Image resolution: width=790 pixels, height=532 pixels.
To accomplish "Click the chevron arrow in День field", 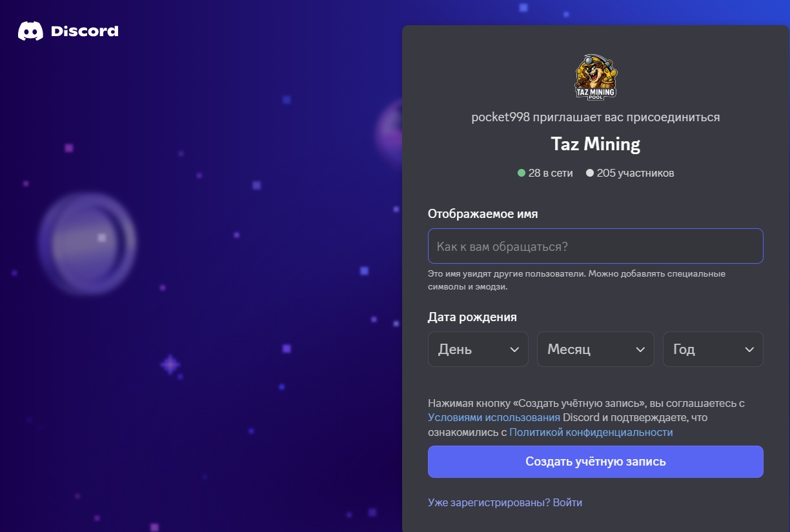I will click(x=514, y=350).
